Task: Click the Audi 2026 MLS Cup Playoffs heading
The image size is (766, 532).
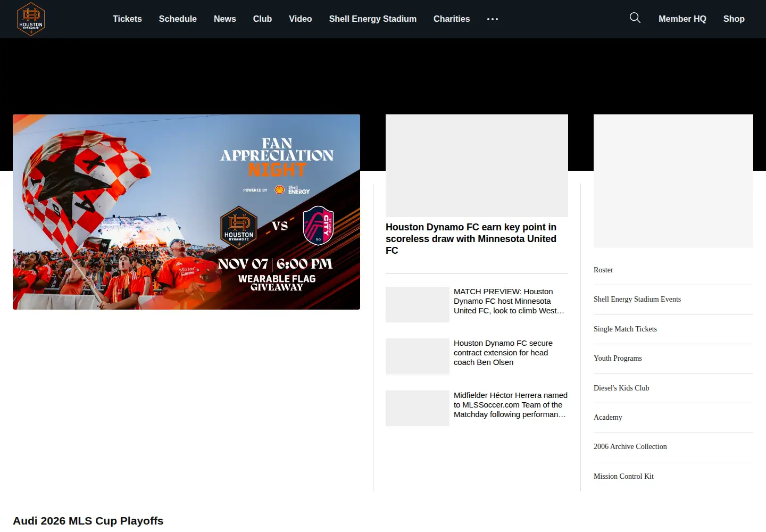Action: [x=88, y=521]
